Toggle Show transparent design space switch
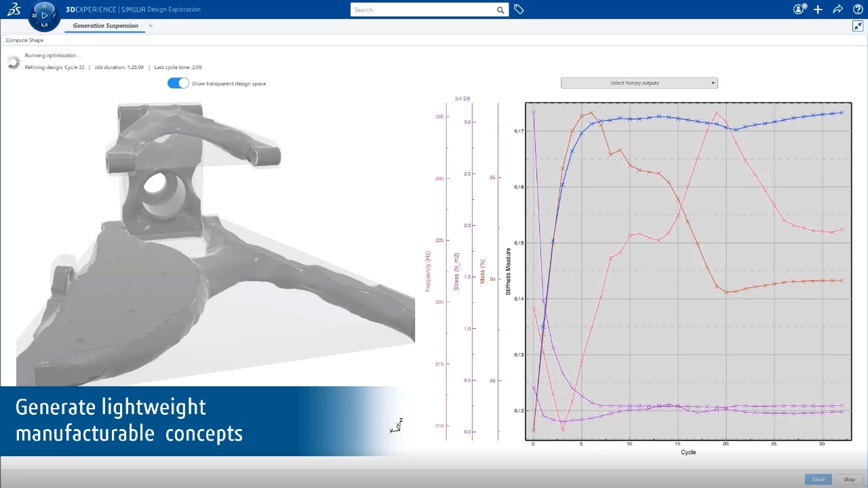Viewport: 868px width, 488px height. [x=178, y=83]
